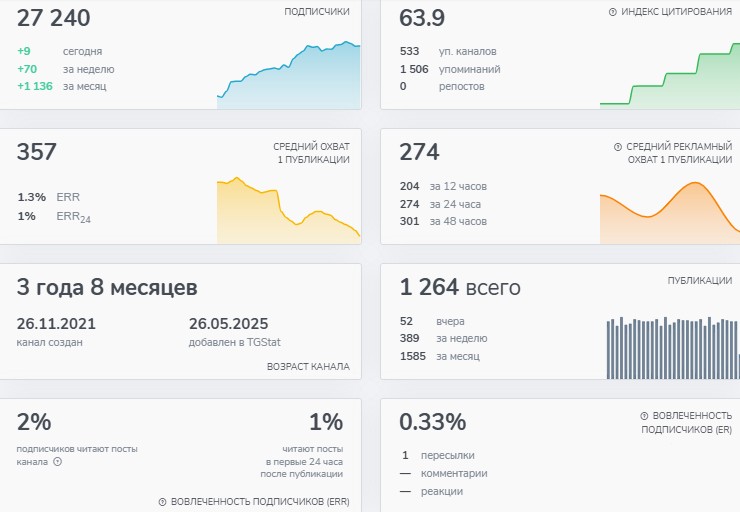Click the ИНДЕКС ЦИТИРОВАНИЯ label
The width and height of the screenshot is (740, 512).
coord(676,12)
